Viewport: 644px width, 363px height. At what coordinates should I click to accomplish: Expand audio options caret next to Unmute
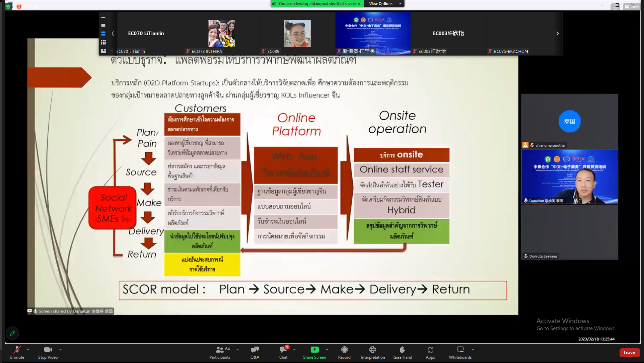pos(28,350)
